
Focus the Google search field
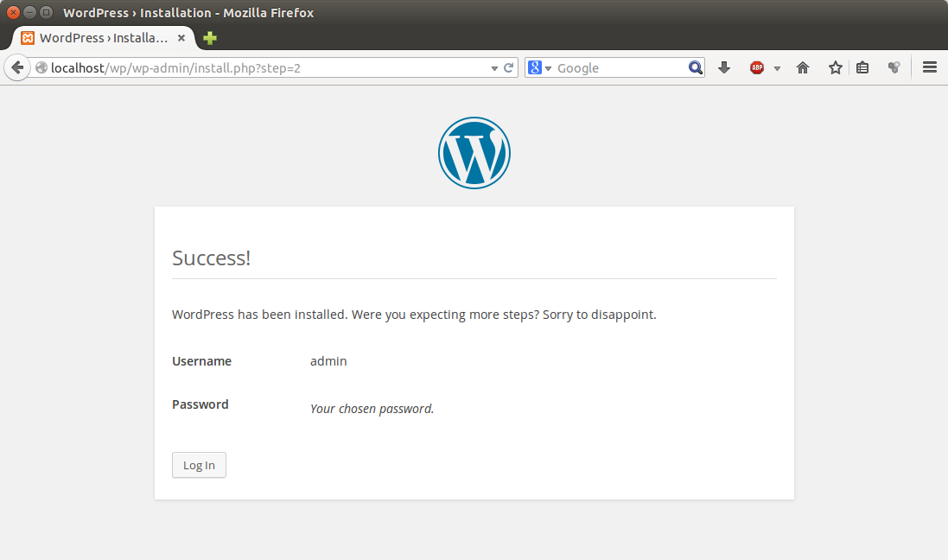618,67
